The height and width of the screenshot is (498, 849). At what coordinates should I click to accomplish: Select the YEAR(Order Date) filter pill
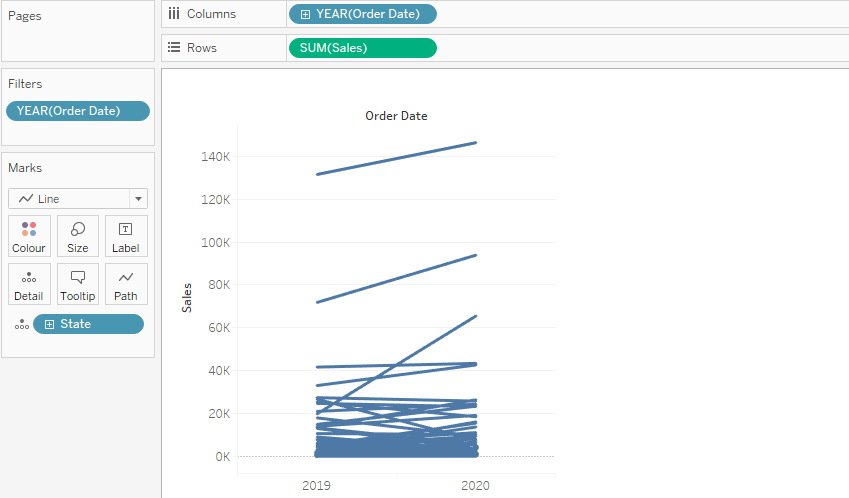coord(78,111)
